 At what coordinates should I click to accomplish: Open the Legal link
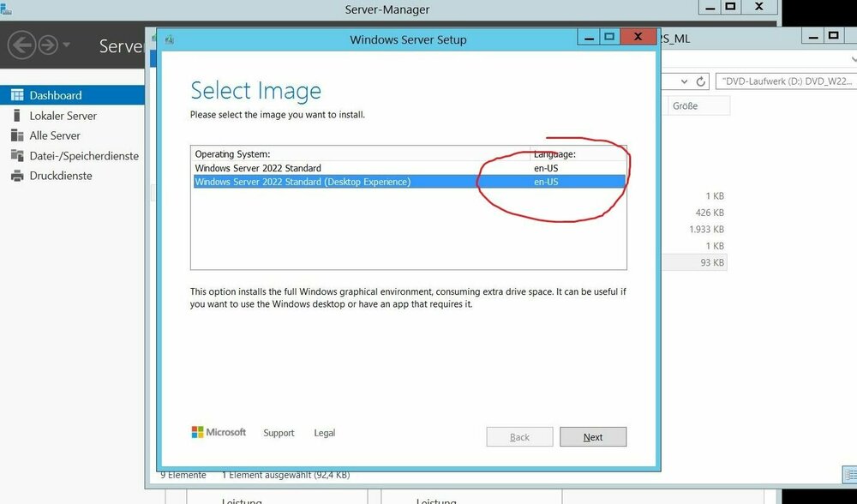pos(325,433)
